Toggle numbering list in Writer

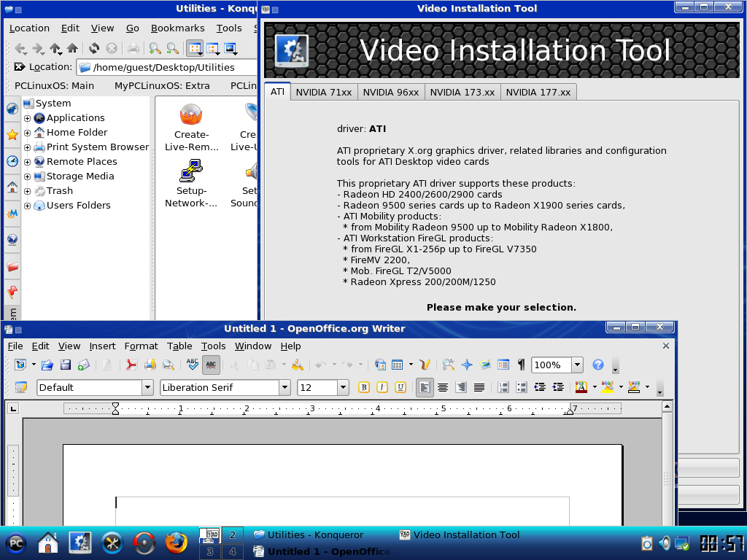(503, 387)
